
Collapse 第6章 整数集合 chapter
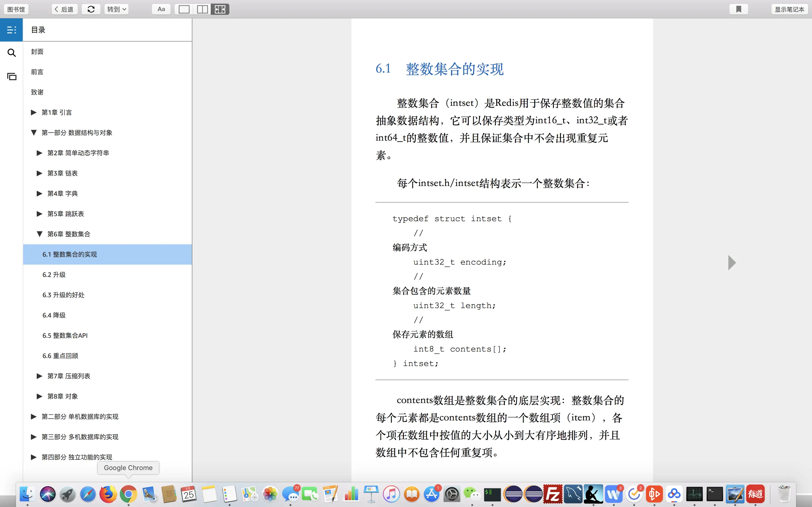coord(39,234)
